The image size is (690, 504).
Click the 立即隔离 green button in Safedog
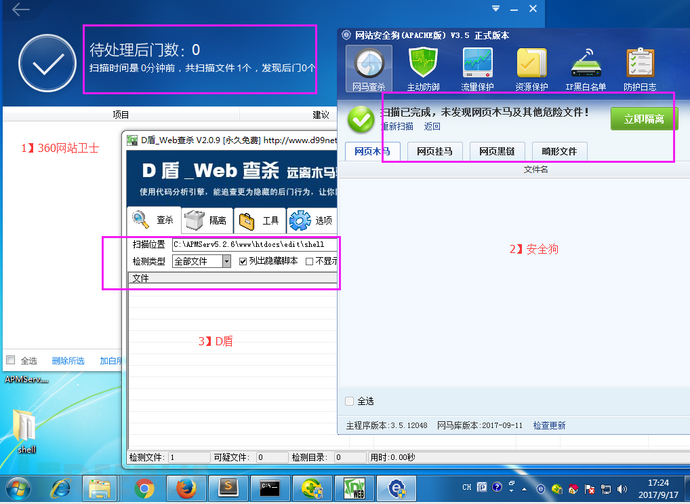(x=643, y=119)
